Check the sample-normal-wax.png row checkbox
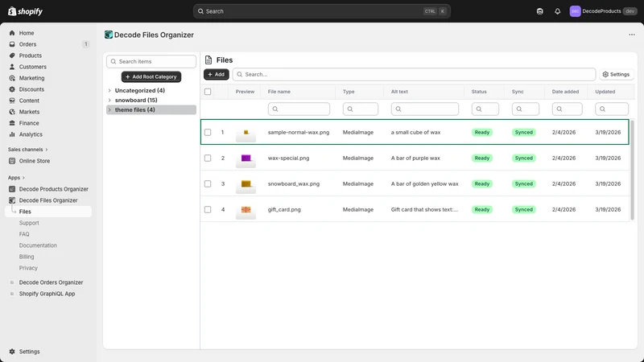The width and height of the screenshot is (644, 362). (x=208, y=132)
